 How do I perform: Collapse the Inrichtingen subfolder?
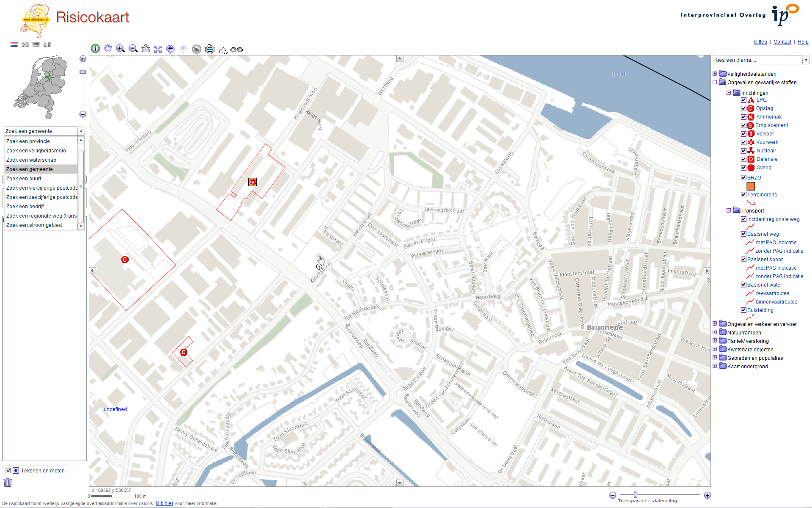click(x=729, y=93)
